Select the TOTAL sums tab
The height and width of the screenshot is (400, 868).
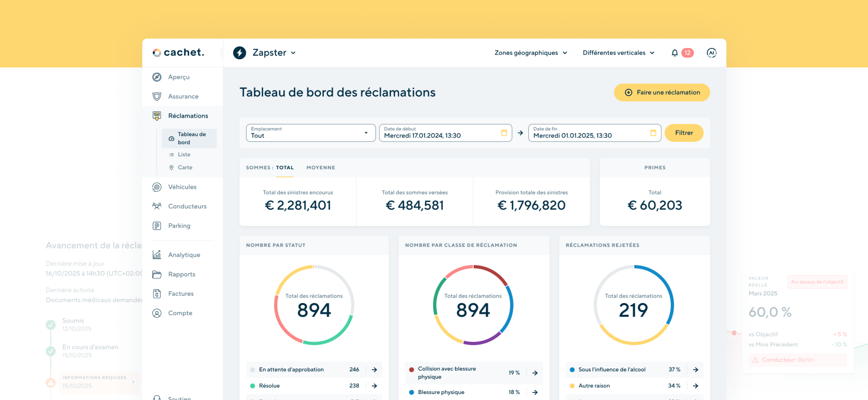tap(285, 168)
